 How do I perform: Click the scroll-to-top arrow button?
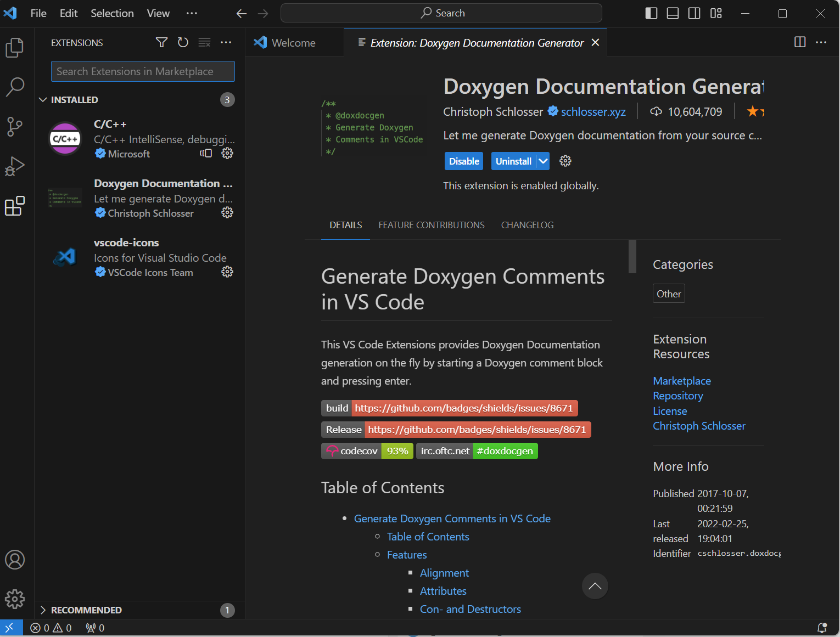595,586
